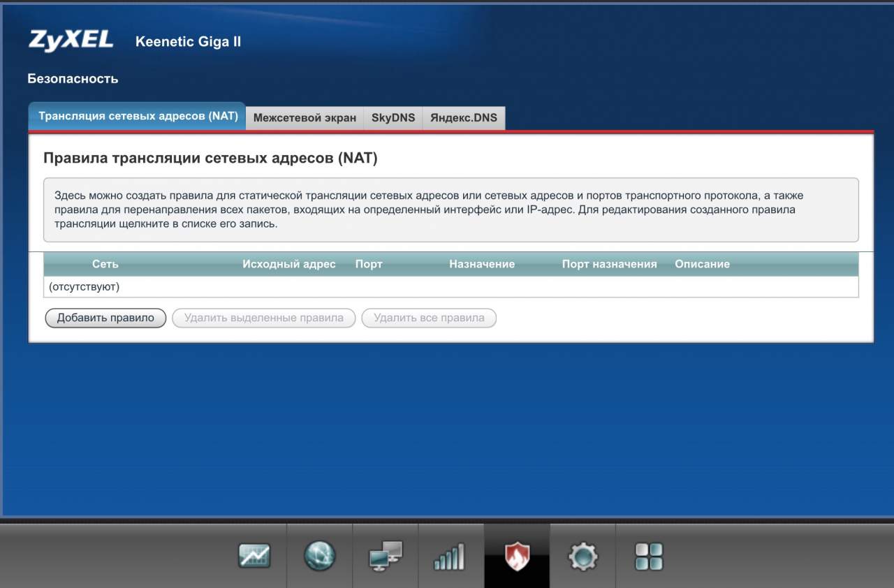894x588 pixels.
Task: Open the Internet globe icon
Action: point(320,556)
